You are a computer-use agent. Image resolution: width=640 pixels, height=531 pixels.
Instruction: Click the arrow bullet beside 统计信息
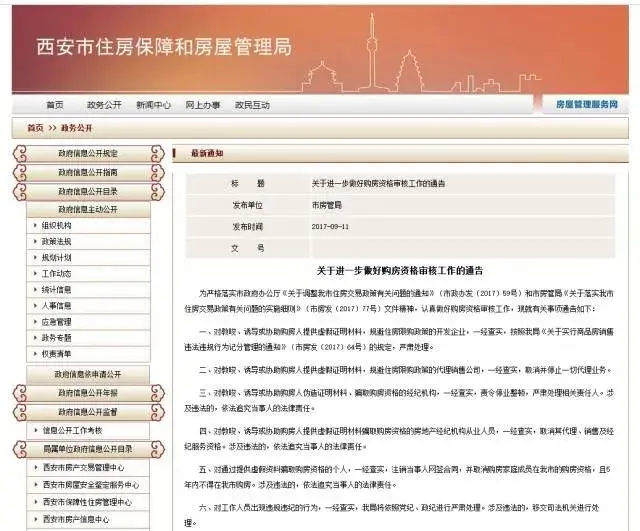35,289
